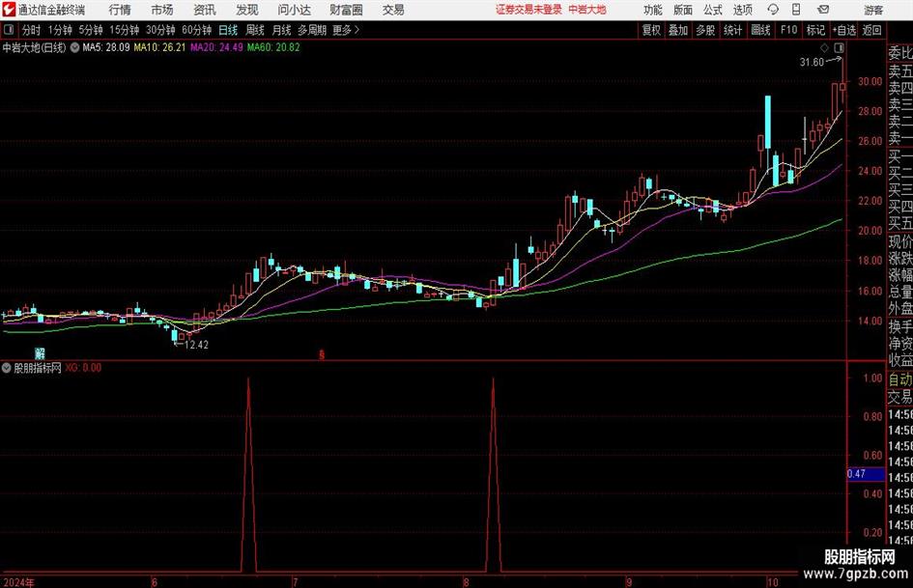Screen dimensions: 913x588
Task: Switch to 月线 monthly period
Action: click(282, 30)
